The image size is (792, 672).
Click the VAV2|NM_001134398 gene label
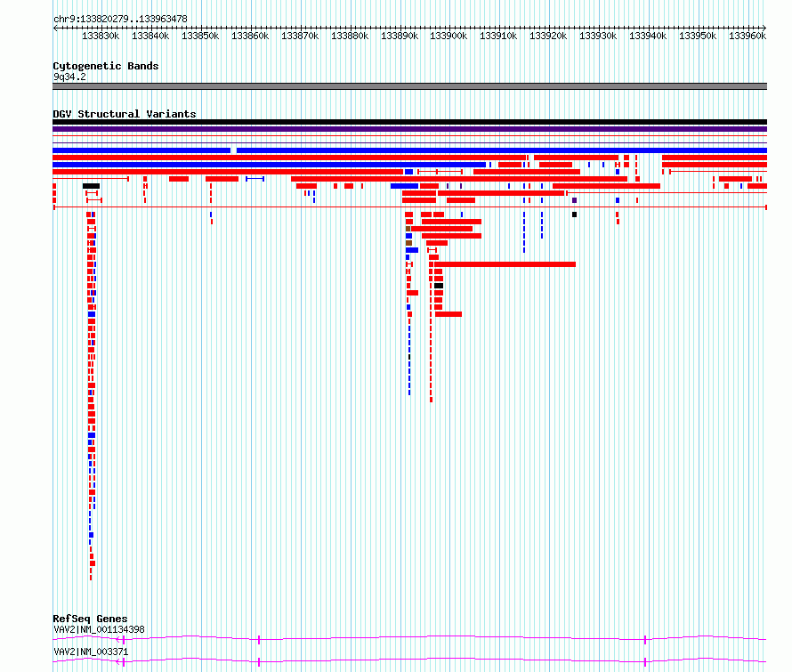pyautogui.click(x=99, y=629)
